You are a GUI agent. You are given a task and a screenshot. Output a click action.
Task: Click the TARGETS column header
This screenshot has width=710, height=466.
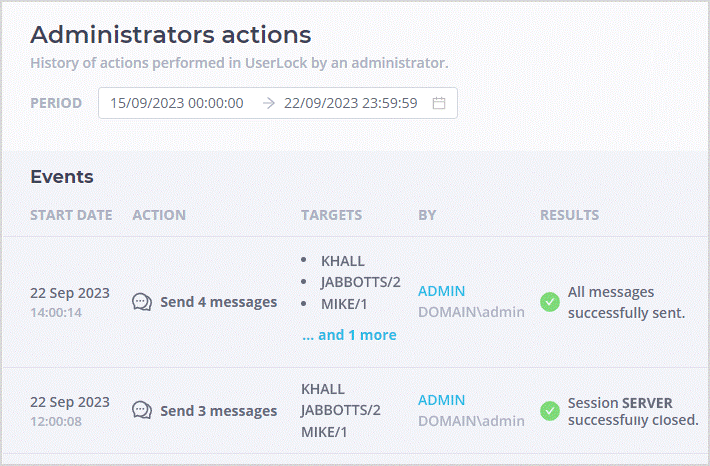pyautogui.click(x=331, y=215)
